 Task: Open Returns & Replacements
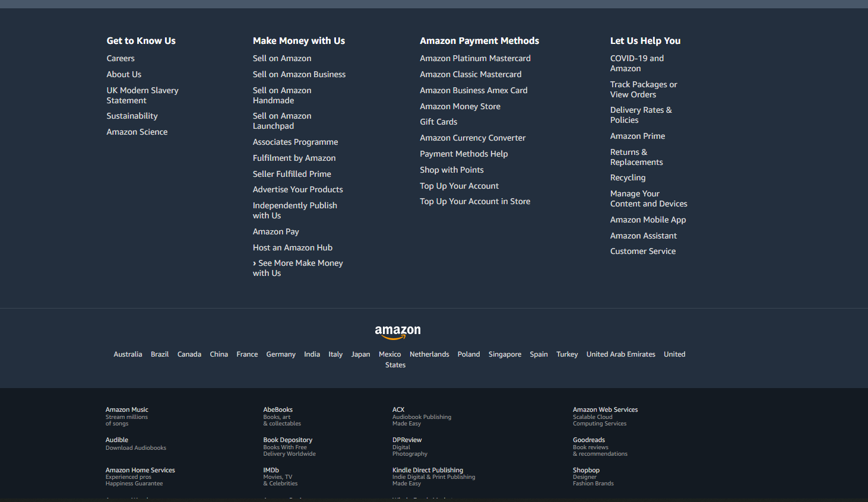(636, 157)
